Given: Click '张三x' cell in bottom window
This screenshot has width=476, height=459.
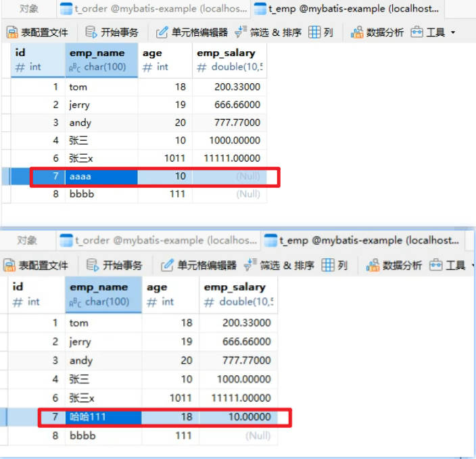Looking at the screenshot, I should coord(103,398).
